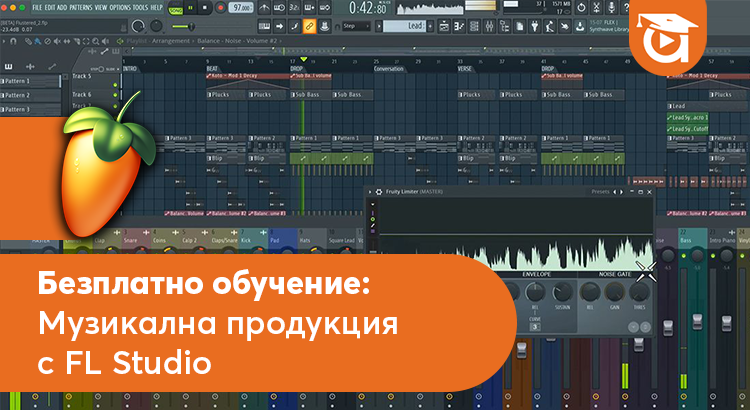750x410 pixels.
Task: Pause playback with the pause button
Action: (x=190, y=8)
